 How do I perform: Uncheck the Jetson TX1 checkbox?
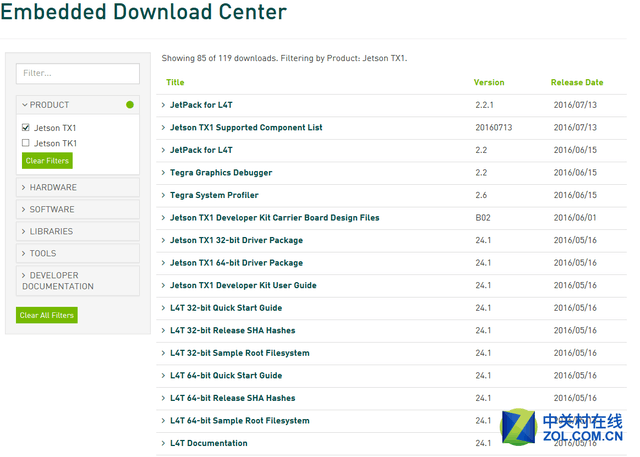[26, 127]
